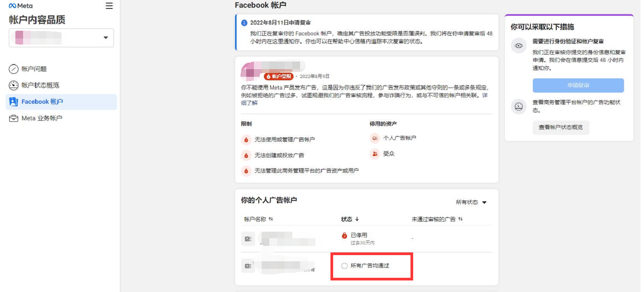This screenshot has height=292, width=644.
Task: Click the 受众 audience icon
Action: (x=375, y=154)
